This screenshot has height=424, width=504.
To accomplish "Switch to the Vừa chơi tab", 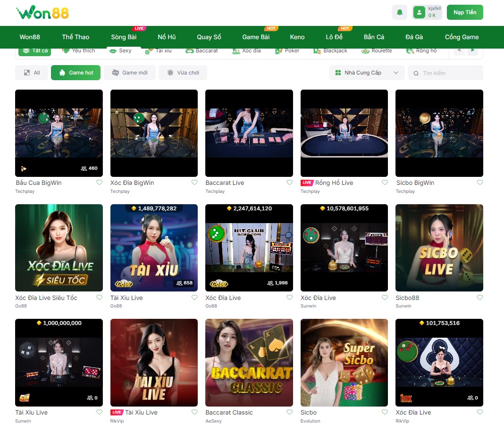I will (x=183, y=73).
